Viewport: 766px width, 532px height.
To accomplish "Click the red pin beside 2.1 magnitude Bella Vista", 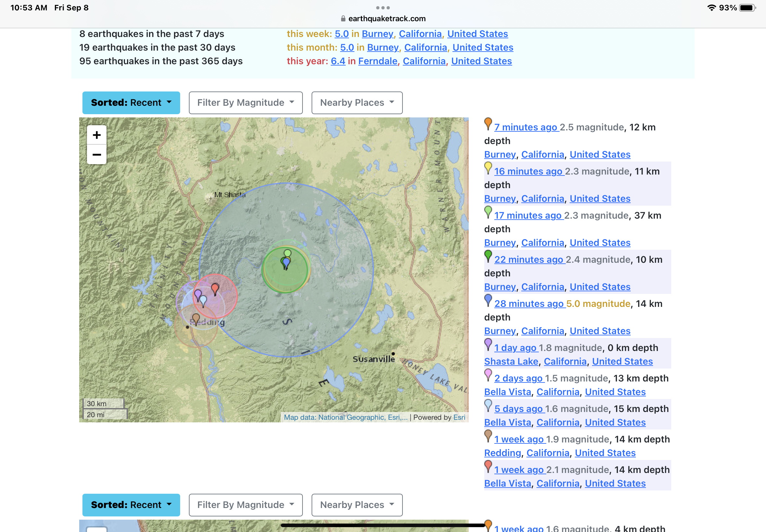I will (488, 466).
